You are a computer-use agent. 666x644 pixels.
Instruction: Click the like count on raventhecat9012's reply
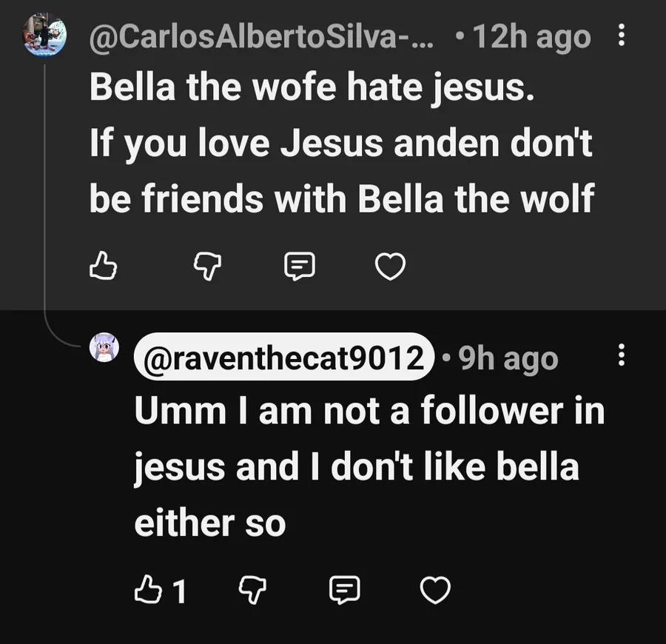tap(178, 591)
